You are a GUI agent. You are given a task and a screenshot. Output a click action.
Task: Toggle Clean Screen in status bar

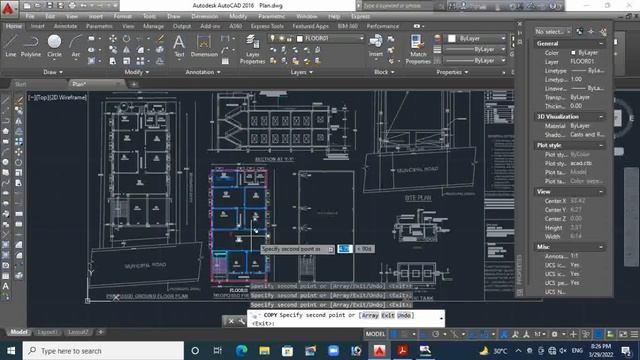[623, 334]
